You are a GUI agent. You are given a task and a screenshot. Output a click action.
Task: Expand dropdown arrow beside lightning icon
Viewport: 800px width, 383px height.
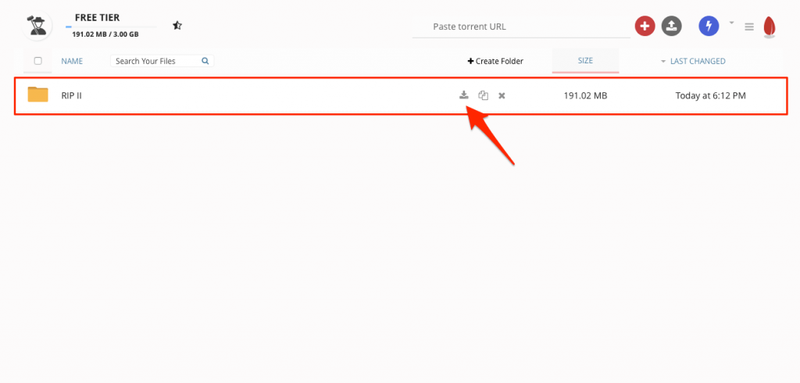point(731,22)
